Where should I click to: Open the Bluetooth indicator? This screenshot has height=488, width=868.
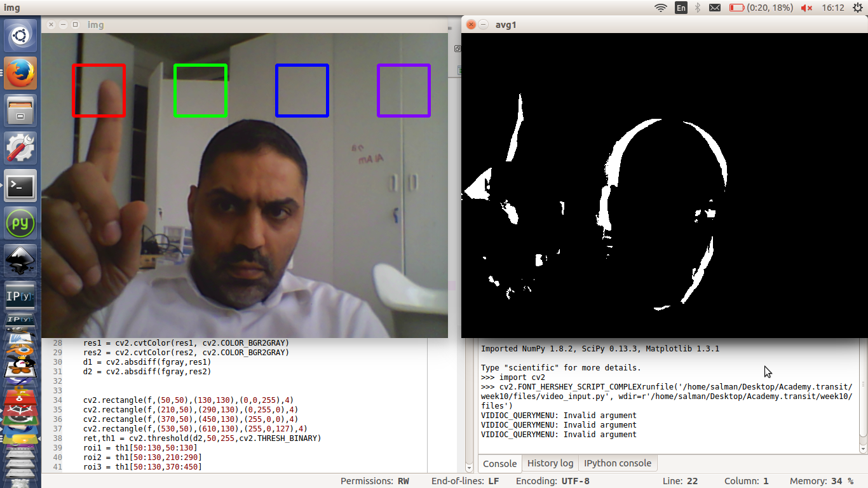[697, 8]
